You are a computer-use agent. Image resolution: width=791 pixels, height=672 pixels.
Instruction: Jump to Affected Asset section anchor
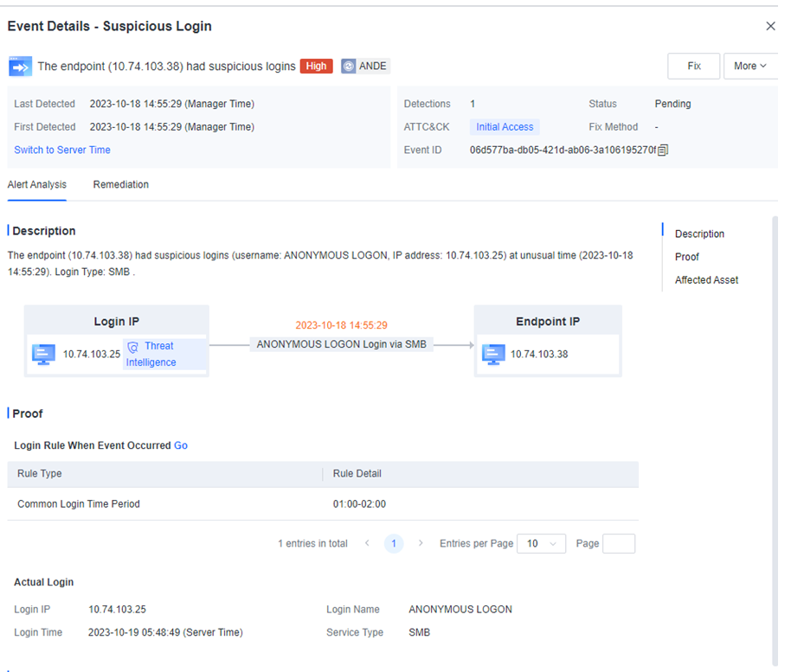click(706, 280)
